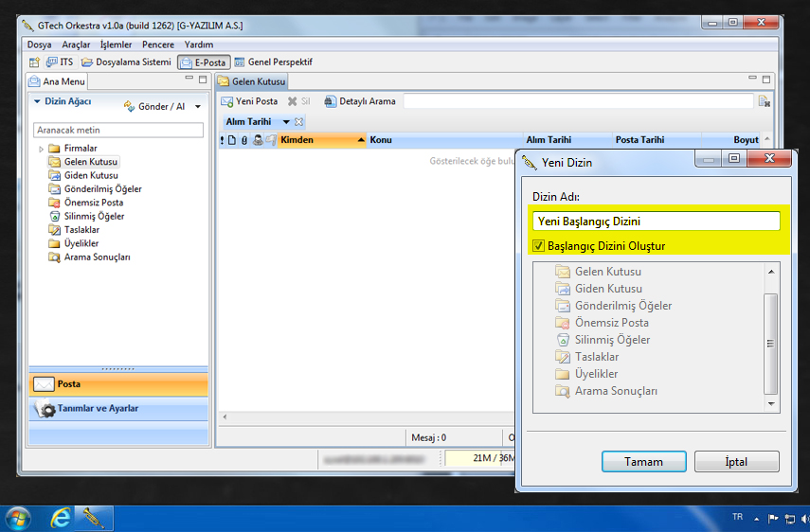Screen dimensions: 810x532
Task: Open the Dosya menu
Action: coord(39,44)
